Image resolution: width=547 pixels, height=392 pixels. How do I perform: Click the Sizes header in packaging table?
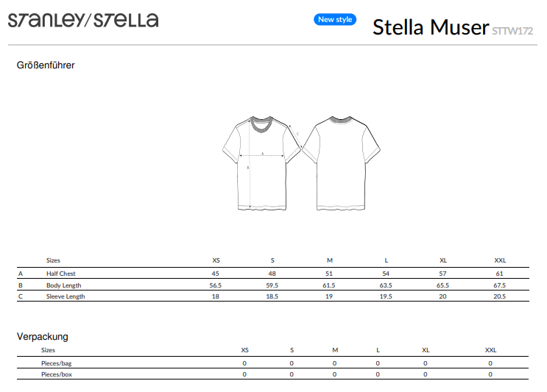(x=49, y=350)
